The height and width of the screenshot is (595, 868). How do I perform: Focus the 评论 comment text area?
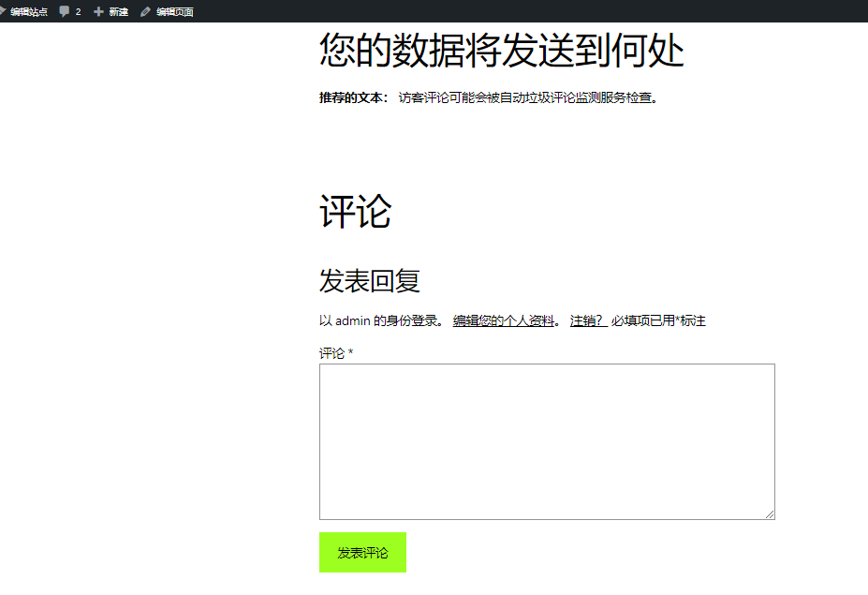[547, 441]
